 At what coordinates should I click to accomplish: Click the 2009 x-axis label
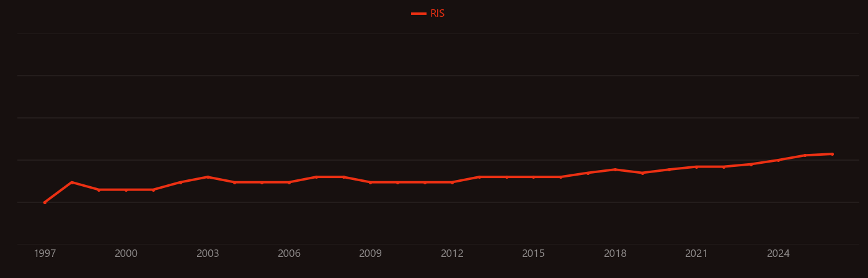click(371, 254)
